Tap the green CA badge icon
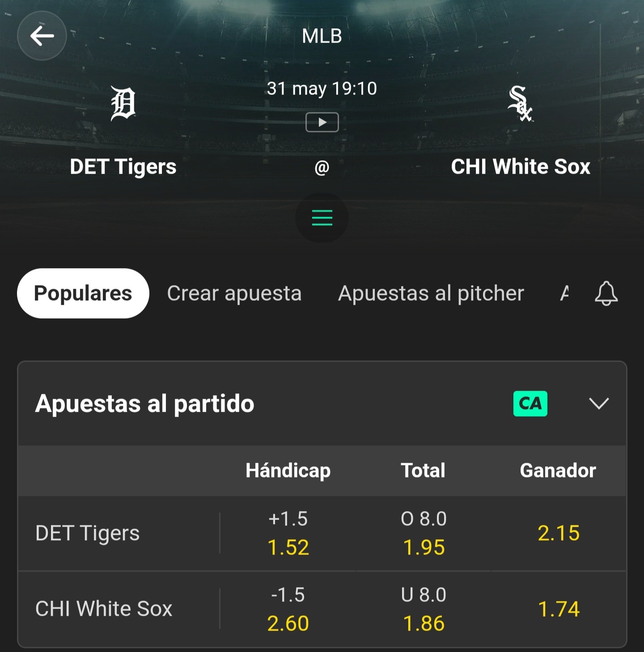644x652 pixels. 530,404
